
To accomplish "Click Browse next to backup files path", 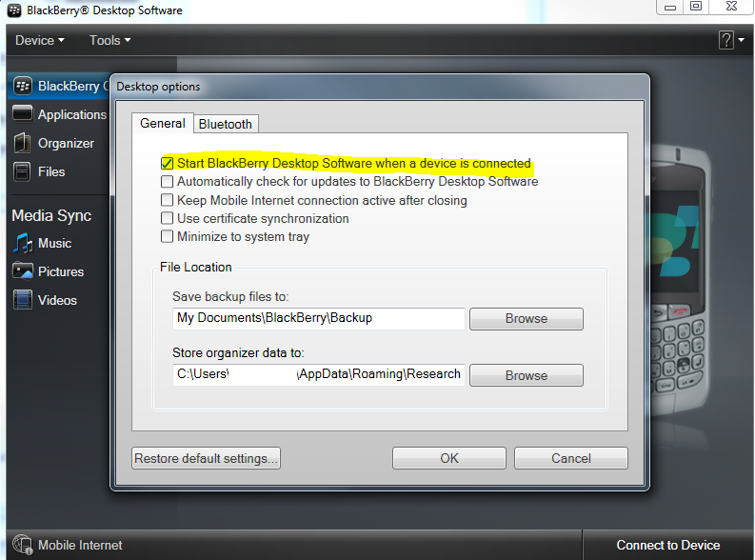I will (527, 319).
